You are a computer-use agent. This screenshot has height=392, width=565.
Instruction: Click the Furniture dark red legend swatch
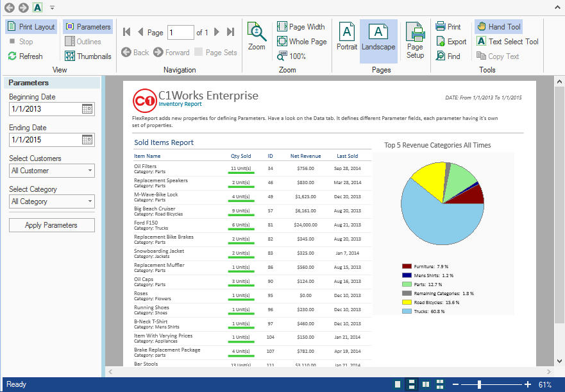tap(407, 266)
